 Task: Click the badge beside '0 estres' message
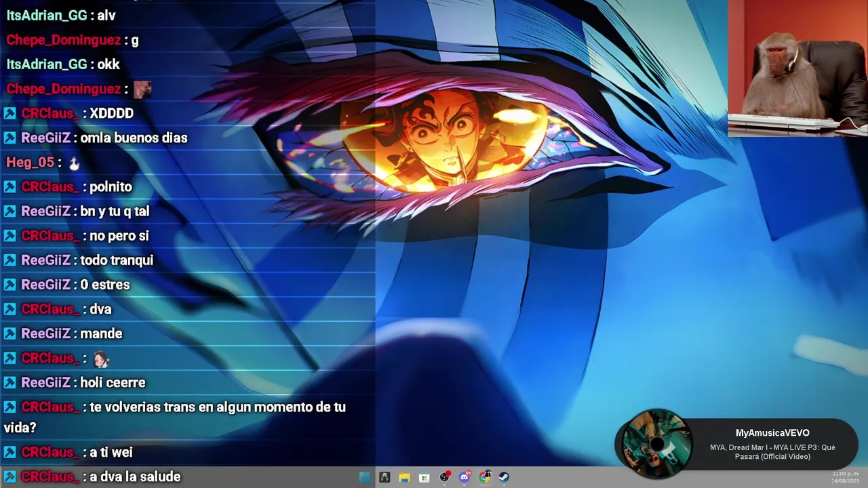(x=9, y=284)
